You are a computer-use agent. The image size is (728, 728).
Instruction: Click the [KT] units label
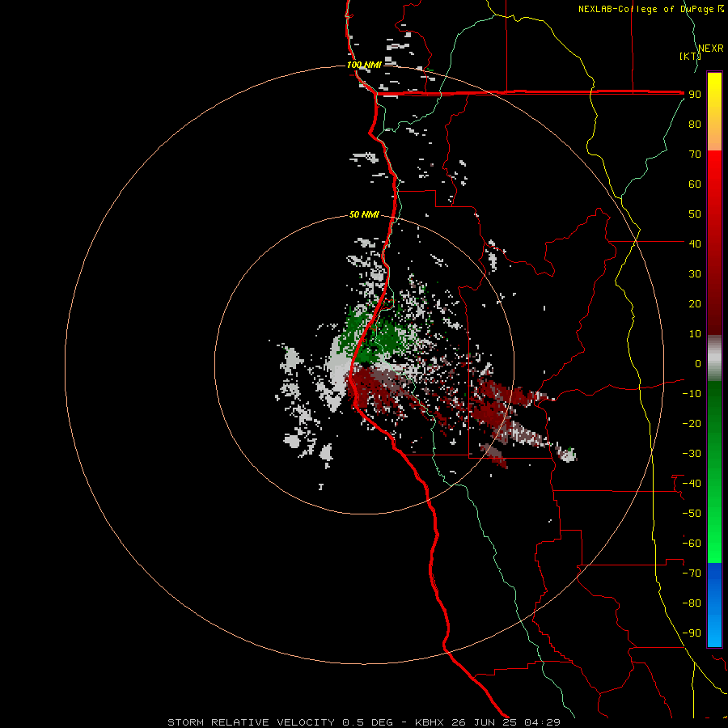[x=690, y=56]
